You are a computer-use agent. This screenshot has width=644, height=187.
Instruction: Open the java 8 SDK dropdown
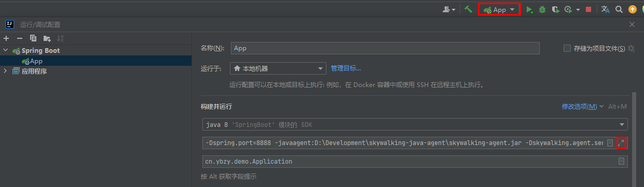click(415, 125)
